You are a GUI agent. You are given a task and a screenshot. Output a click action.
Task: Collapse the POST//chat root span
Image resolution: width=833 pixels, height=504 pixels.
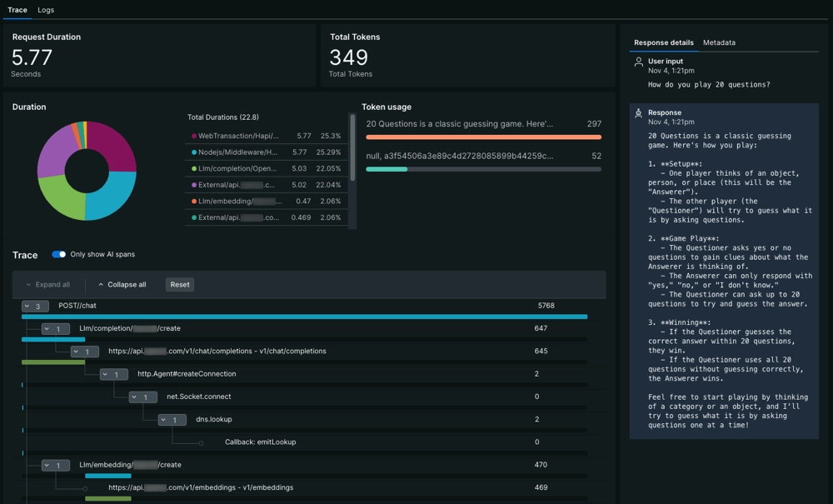pyautogui.click(x=27, y=307)
